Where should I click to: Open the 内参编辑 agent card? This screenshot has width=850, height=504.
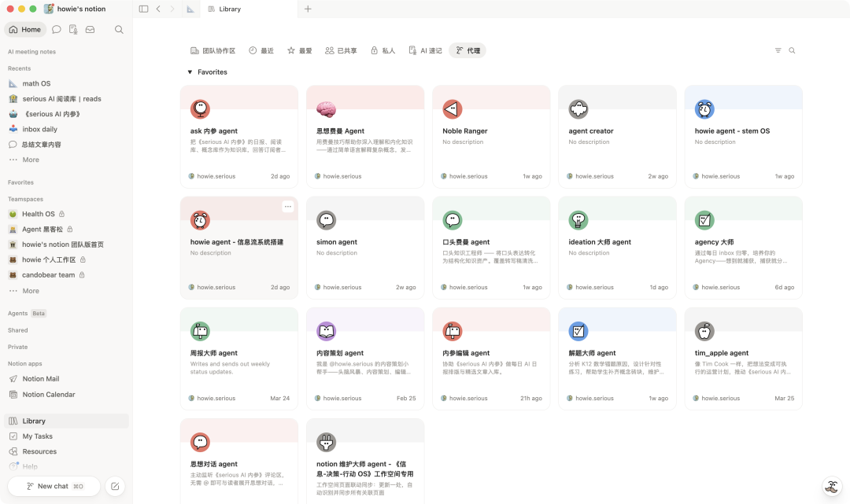[x=491, y=359]
